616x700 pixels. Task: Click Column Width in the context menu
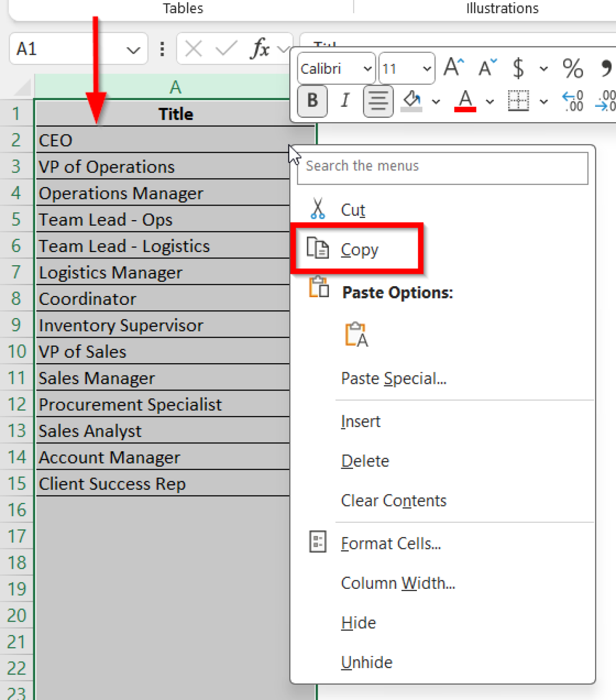click(397, 583)
